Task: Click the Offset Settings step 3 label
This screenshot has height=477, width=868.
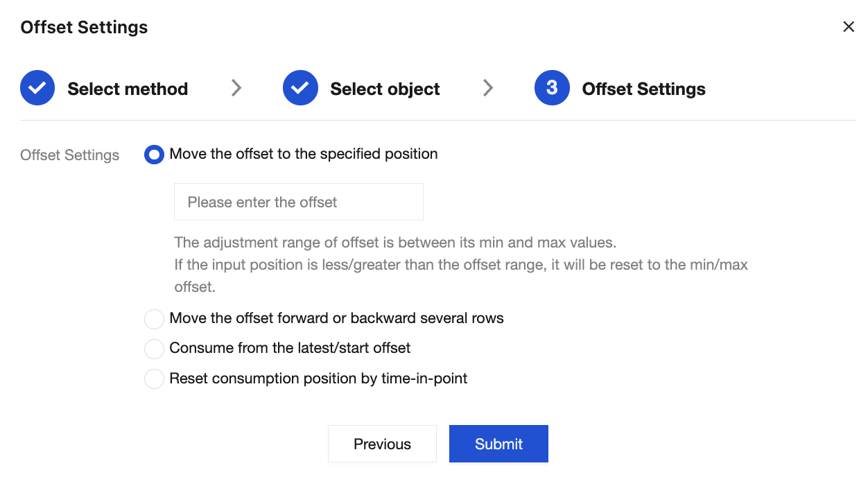Action: click(x=643, y=89)
